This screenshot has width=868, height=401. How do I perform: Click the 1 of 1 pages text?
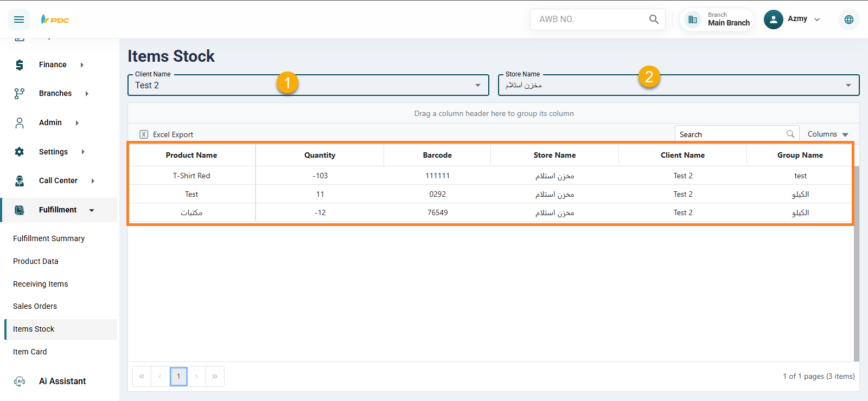coord(819,376)
